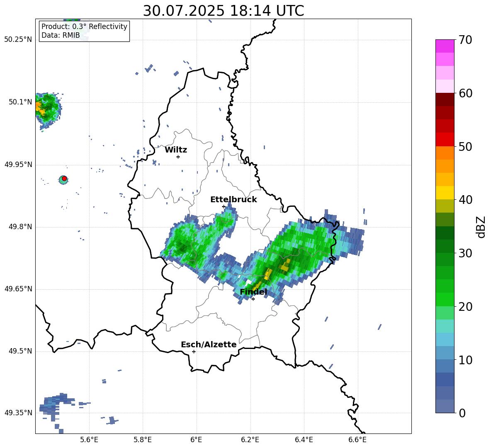This screenshot has width=491, height=448.
Task: Click the colorbar value 30
Action: 465,253
